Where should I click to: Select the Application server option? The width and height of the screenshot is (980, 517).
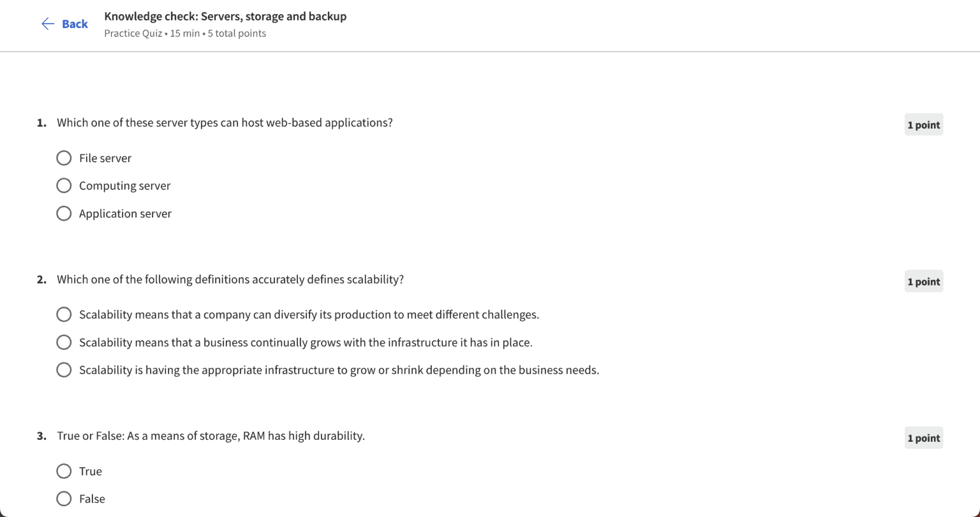click(64, 213)
